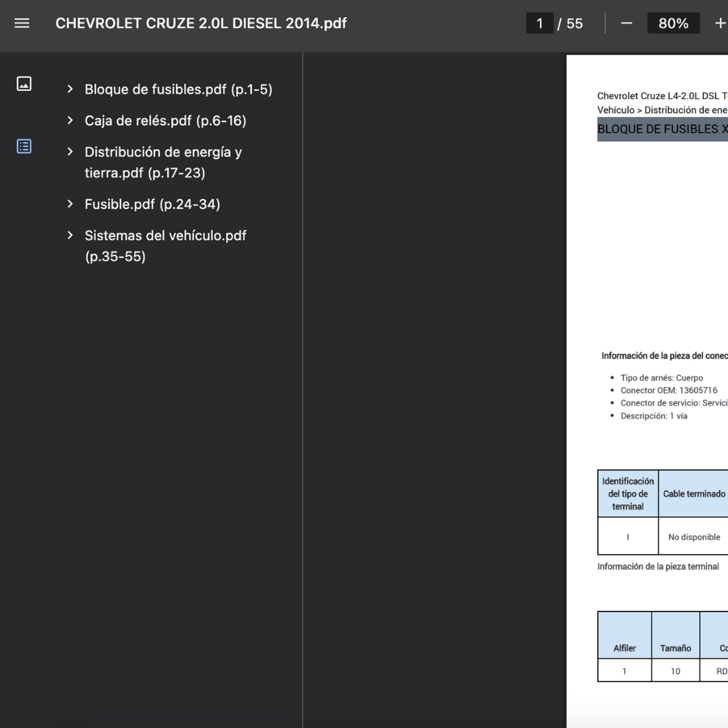The height and width of the screenshot is (728, 728).
Task: Click the 'Descripción: 1 vía' line
Action: pos(654,416)
